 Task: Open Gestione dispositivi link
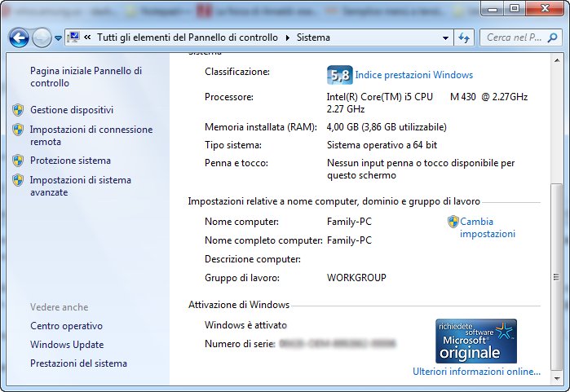(x=72, y=110)
